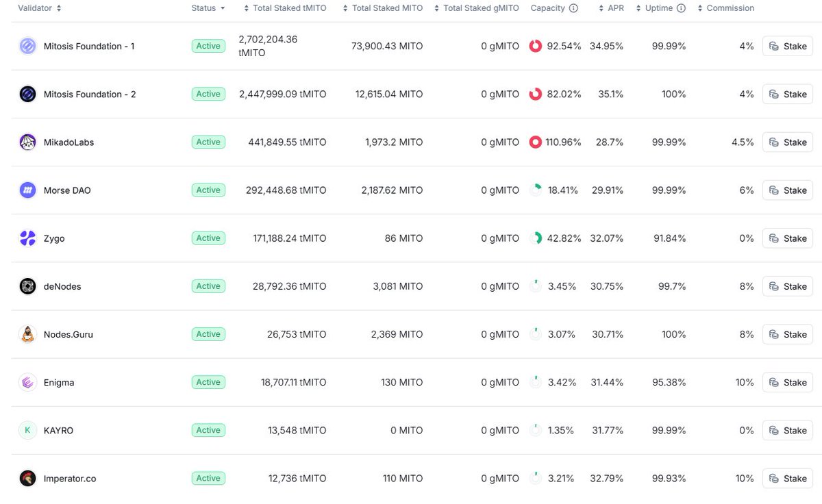The height and width of the screenshot is (504, 822).
Task: Click the 171,188.24 tMITO value
Action: [290, 238]
